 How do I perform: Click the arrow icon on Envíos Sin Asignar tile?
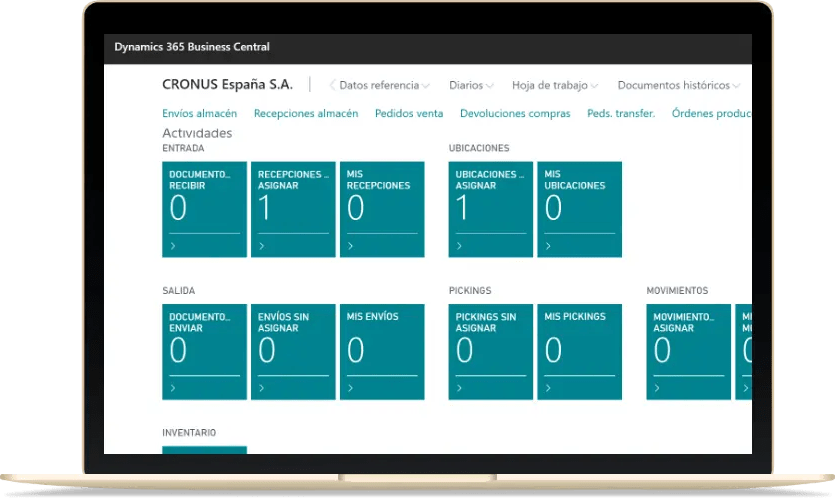(262, 388)
